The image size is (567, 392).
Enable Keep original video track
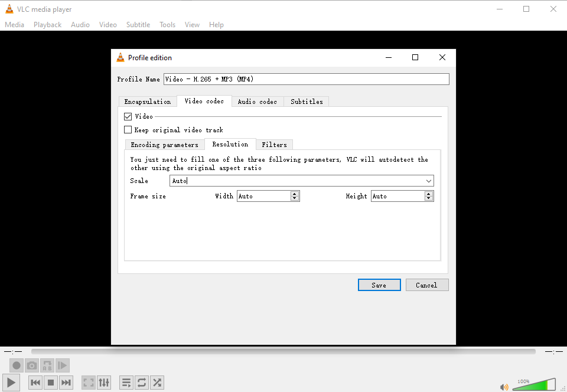tap(128, 130)
